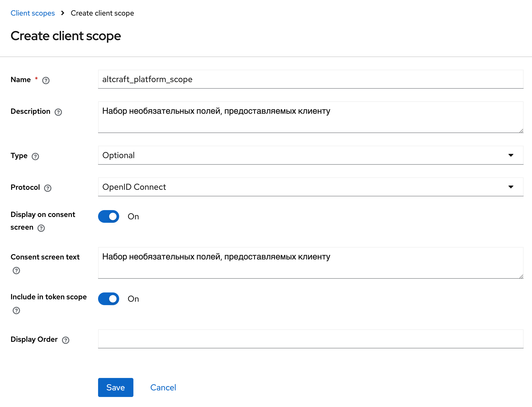Show help for the Protocol field
532x407 pixels.
48,188
